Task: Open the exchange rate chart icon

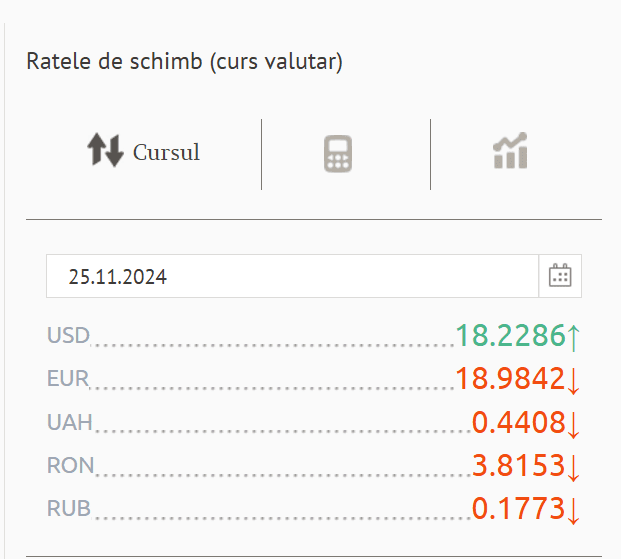Action: [x=510, y=151]
